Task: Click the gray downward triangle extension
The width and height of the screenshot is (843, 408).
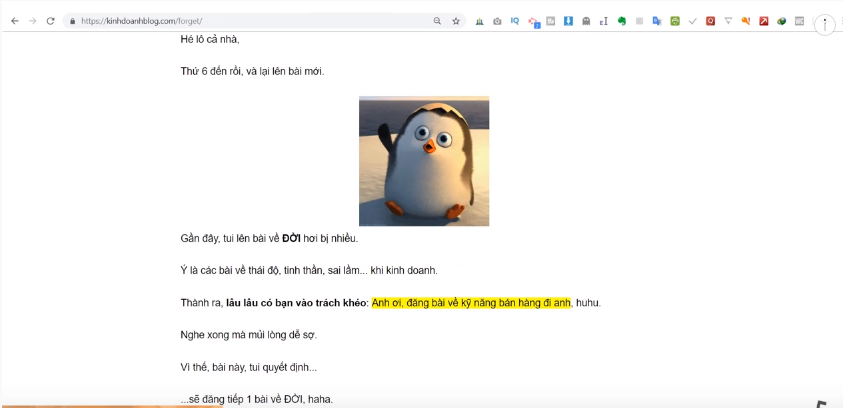Action: pos(728,21)
